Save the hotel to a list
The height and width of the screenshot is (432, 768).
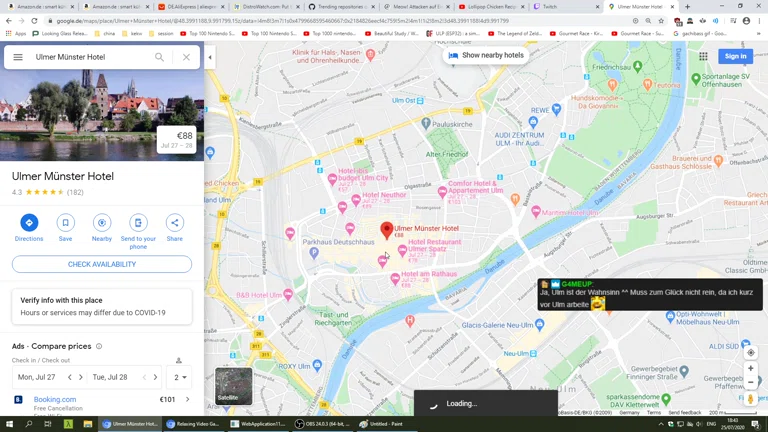(65, 223)
